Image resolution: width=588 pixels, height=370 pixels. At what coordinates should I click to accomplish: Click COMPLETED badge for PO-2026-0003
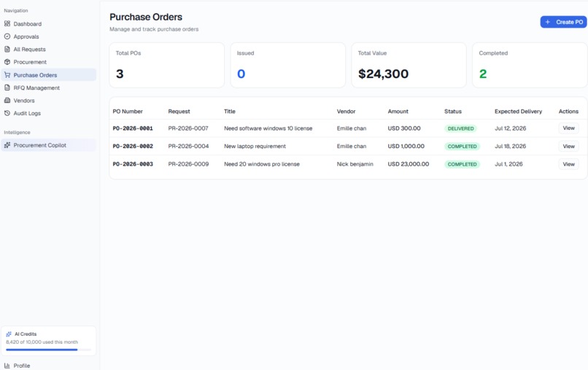pyautogui.click(x=462, y=164)
